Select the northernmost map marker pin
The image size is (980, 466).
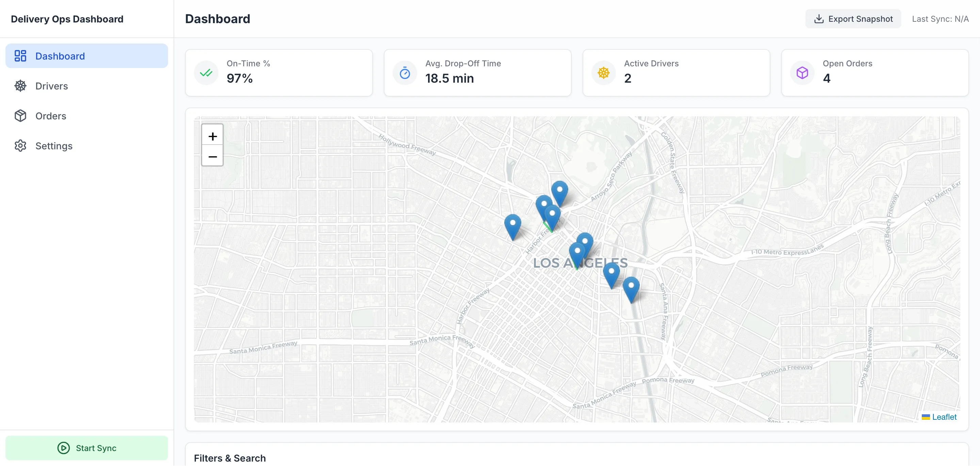[559, 193]
